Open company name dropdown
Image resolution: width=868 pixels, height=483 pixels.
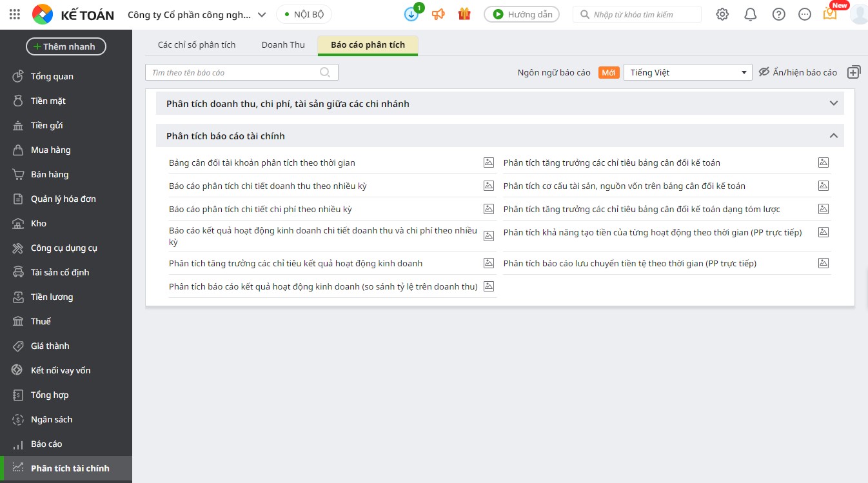click(x=197, y=14)
